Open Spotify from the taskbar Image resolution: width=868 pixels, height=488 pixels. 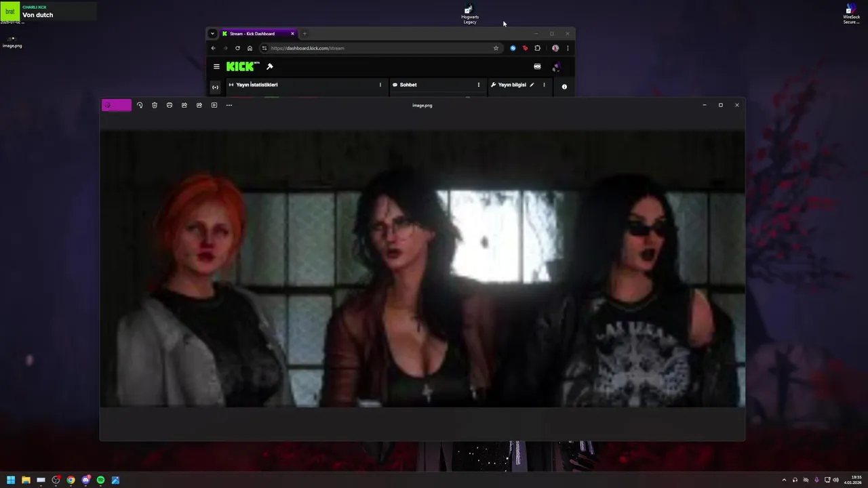(x=100, y=480)
